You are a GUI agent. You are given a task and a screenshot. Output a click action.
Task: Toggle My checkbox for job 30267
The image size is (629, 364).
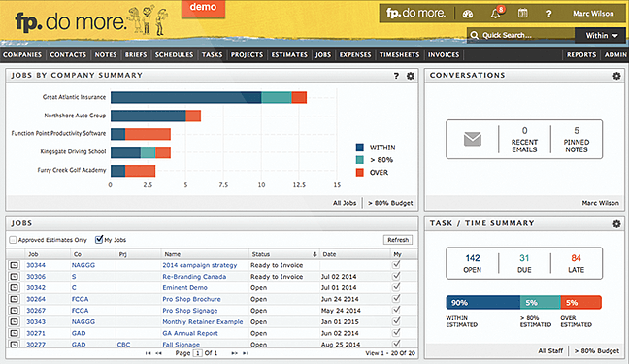pos(396,310)
